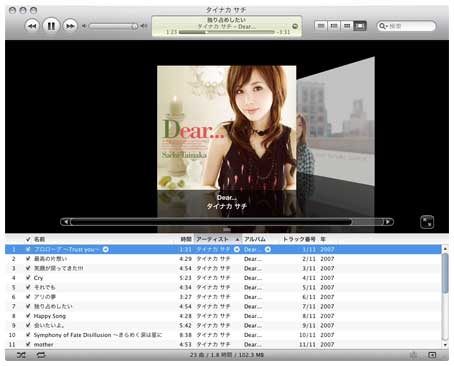Skip to next track with forward button

tap(70, 26)
